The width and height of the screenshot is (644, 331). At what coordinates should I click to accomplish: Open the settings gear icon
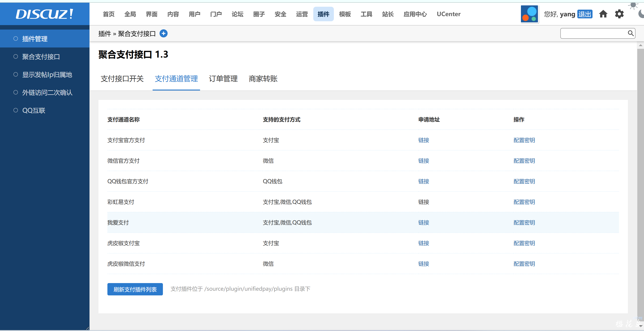click(x=619, y=14)
